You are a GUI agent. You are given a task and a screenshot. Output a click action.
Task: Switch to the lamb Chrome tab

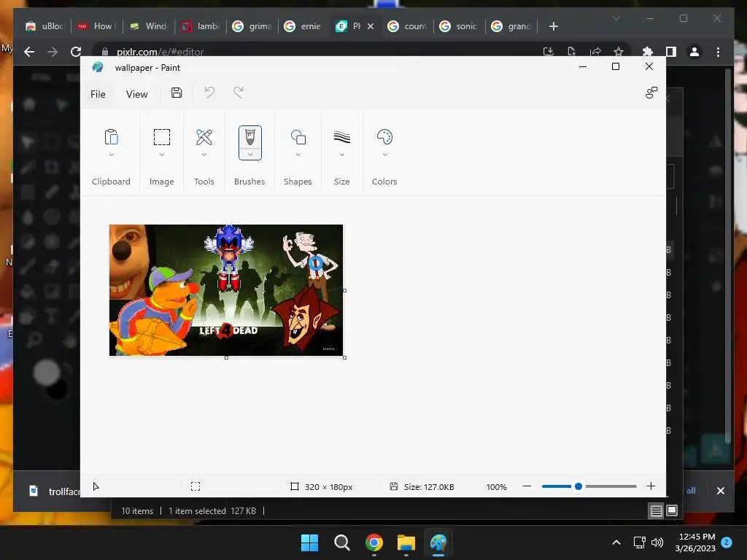coord(200,26)
